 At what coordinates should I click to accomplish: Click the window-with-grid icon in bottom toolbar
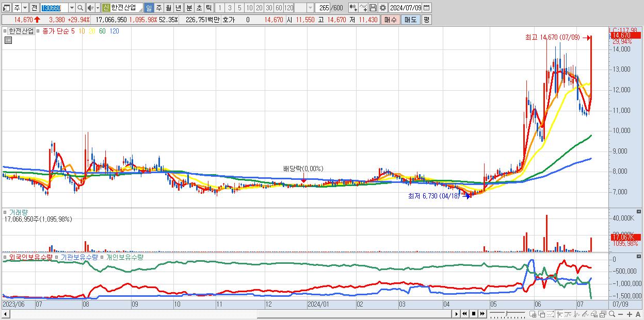tap(533, 314)
